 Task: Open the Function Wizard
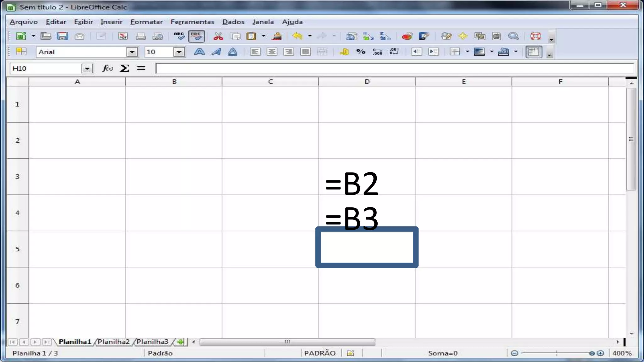(x=108, y=68)
